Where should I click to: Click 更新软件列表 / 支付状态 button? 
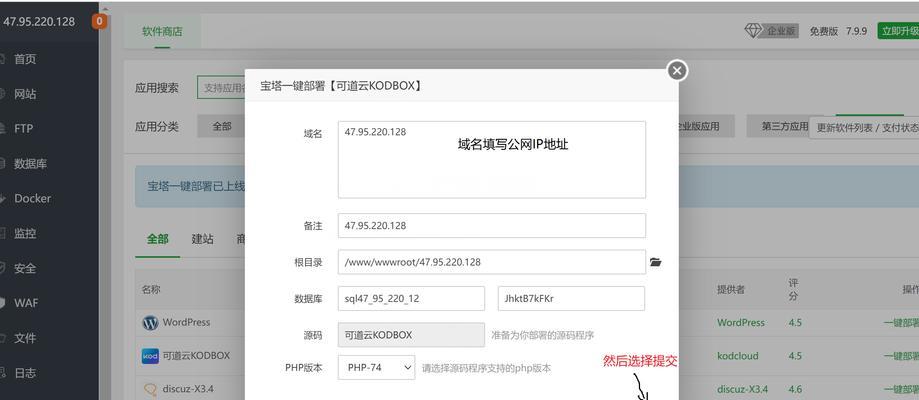[x=864, y=127]
